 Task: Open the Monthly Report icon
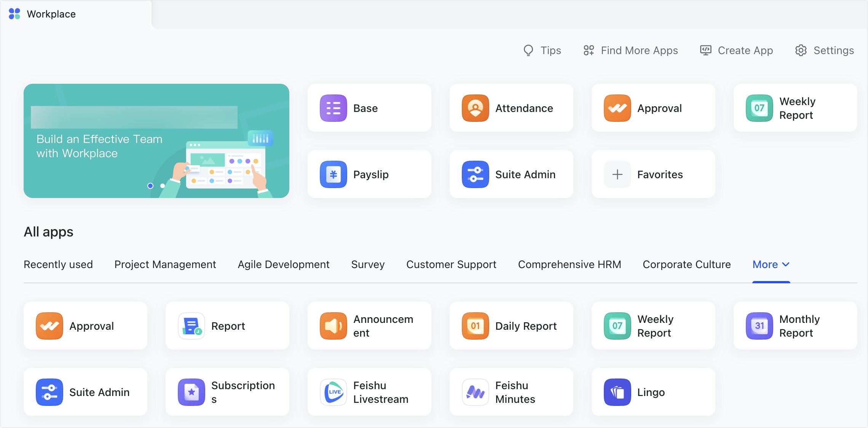[759, 326]
